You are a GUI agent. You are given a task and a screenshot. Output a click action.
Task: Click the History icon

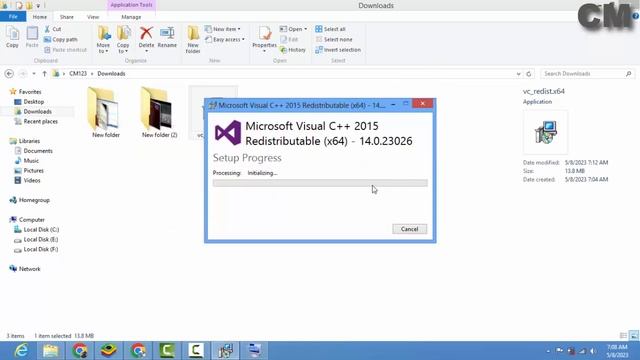(x=293, y=50)
